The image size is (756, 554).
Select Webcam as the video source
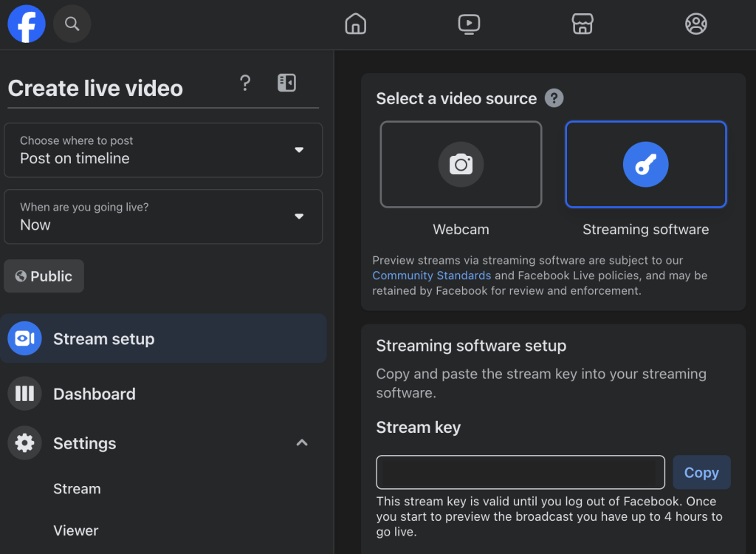(x=461, y=164)
